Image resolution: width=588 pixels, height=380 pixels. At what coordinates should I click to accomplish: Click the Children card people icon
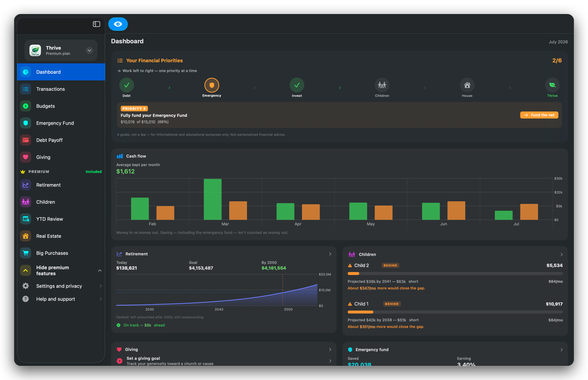[352, 255]
